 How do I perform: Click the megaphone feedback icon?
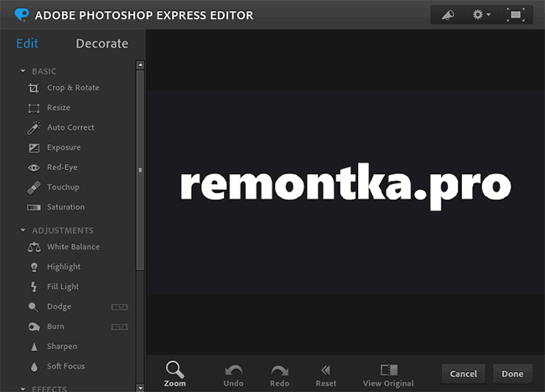tap(448, 15)
